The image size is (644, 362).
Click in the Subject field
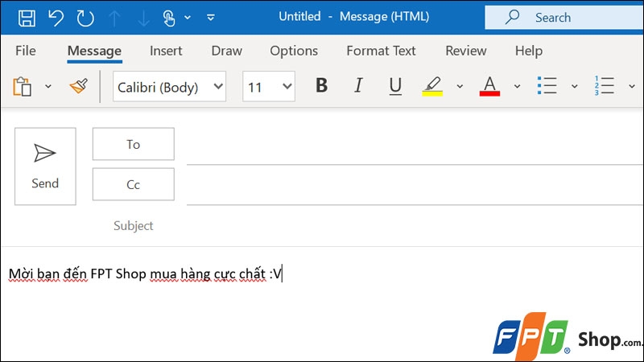415,226
